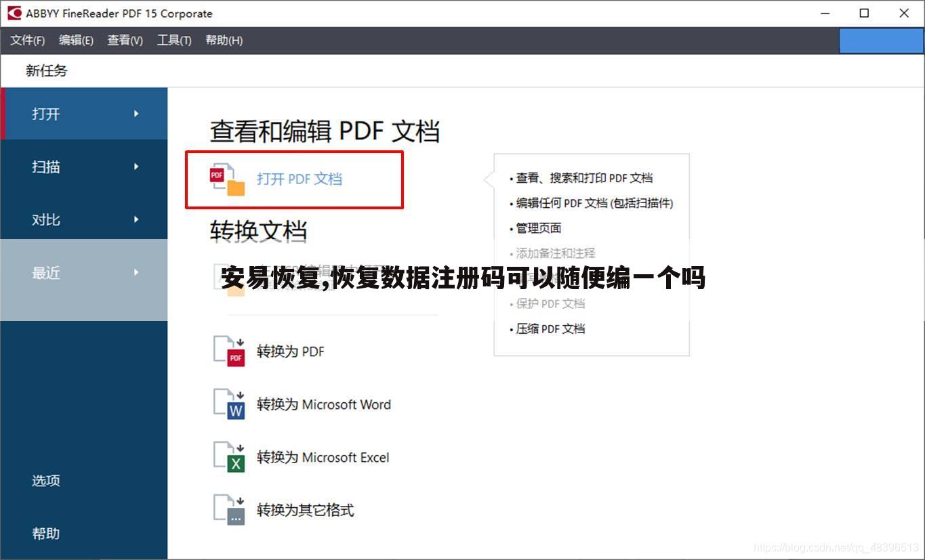Select the 新任务 tab
Image resolution: width=925 pixels, height=560 pixels.
point(47,70)
